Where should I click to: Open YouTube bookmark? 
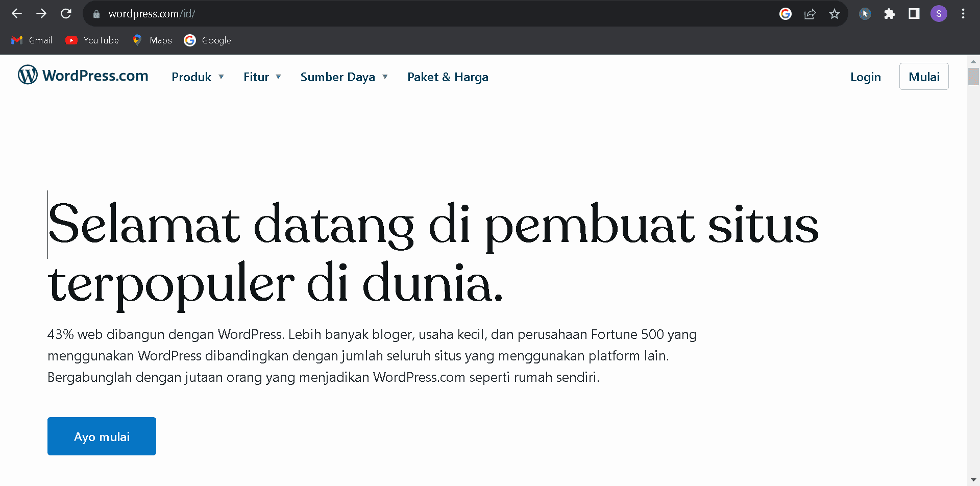pos(92,40)
